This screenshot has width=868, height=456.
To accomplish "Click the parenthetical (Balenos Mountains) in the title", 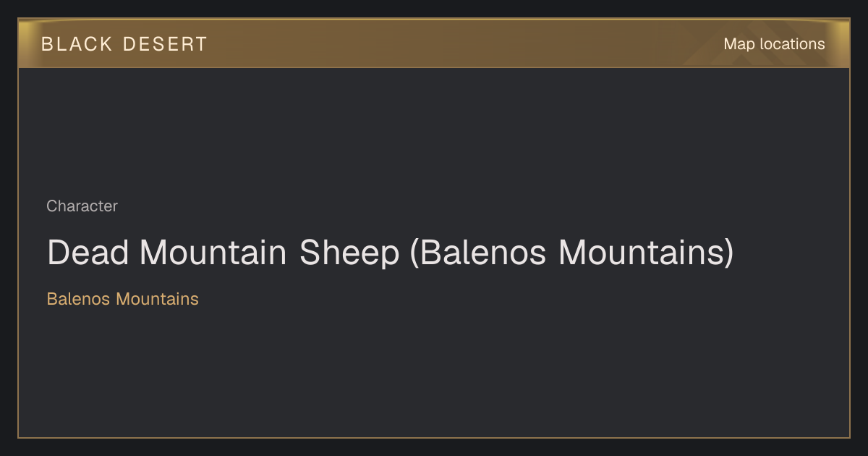I will [571, 253].
